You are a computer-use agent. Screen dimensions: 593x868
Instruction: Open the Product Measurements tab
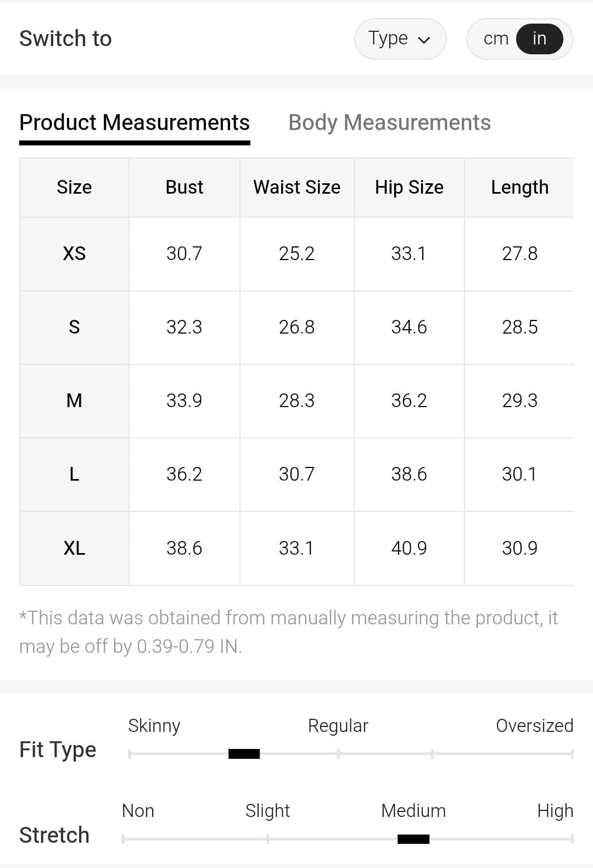coord(135,122)
